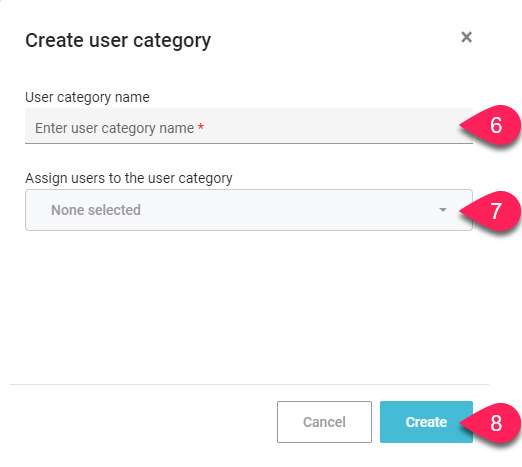Viewport: 522px width, 467px height.
Task: Click the red callout marker numbered 7
Action: pos(491,211)
